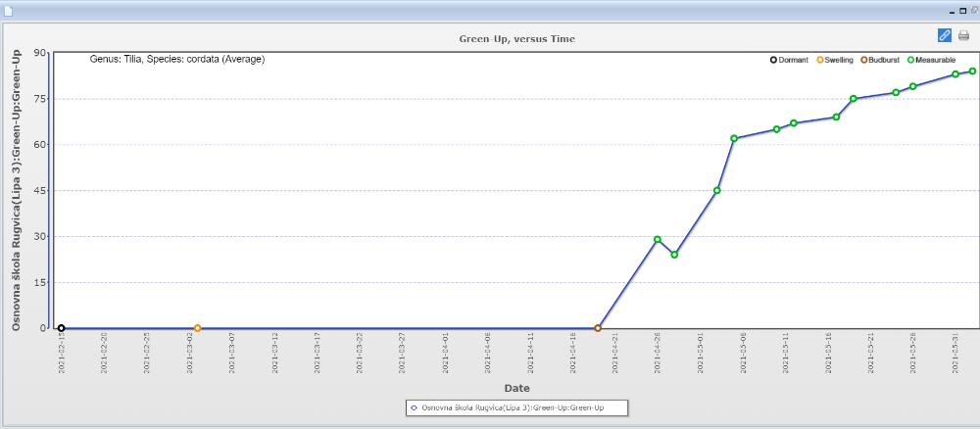Toggle the Dormant legend entry
The width and height of the screenshot is (980, 429).
pos(789,60)
